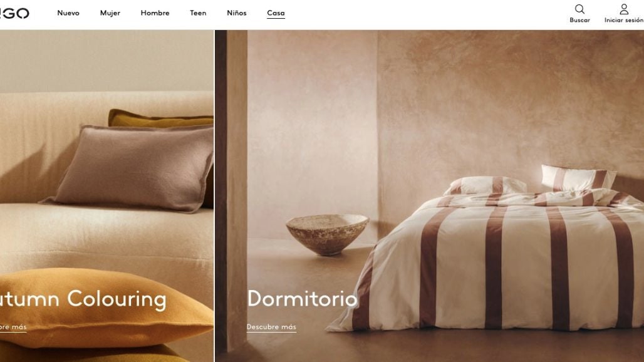Click the Autumn Colouring heading
The height and width of the screenshot is (362, 644).
(x=83, y=299)
